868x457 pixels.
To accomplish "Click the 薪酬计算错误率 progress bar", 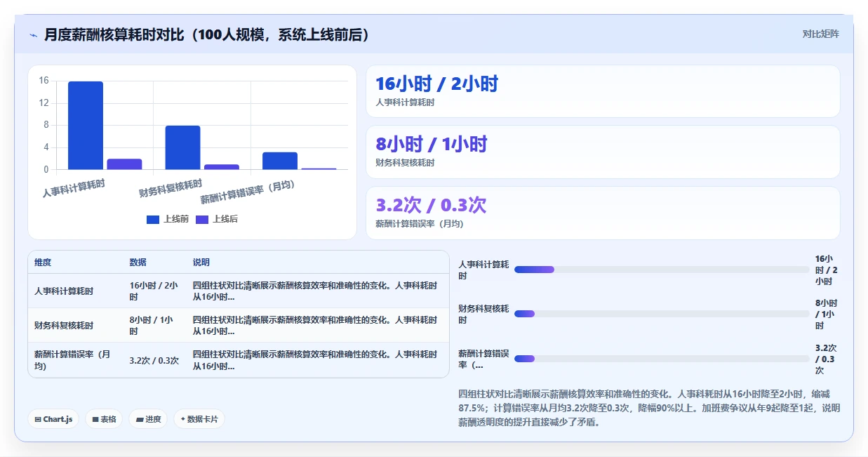I will [662, 359].
